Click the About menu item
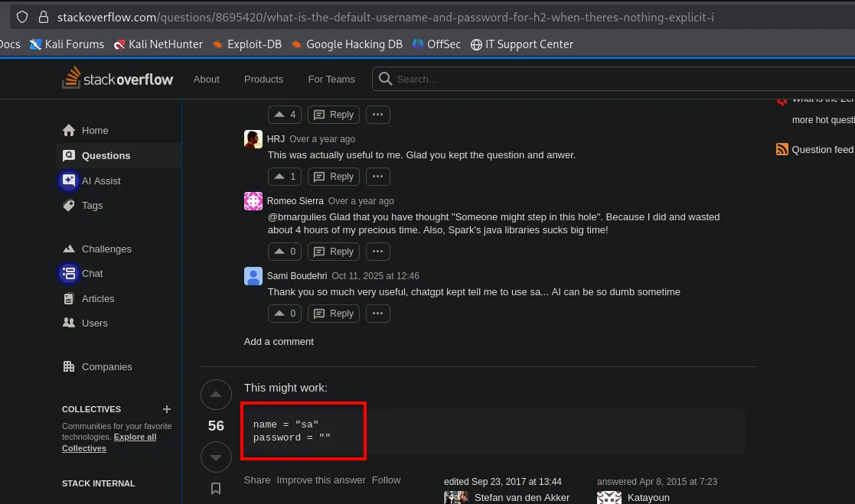 pyautogui.click(x=206, y=79)
